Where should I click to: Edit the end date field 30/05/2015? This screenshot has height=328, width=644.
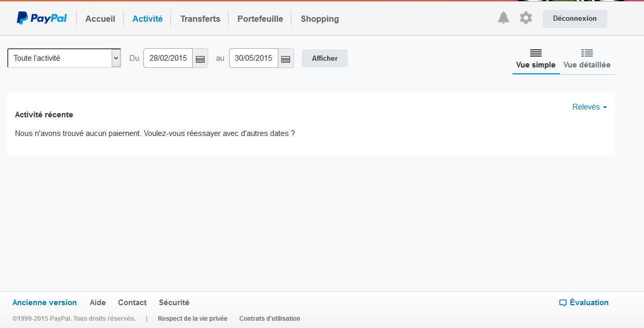point(253,58)
